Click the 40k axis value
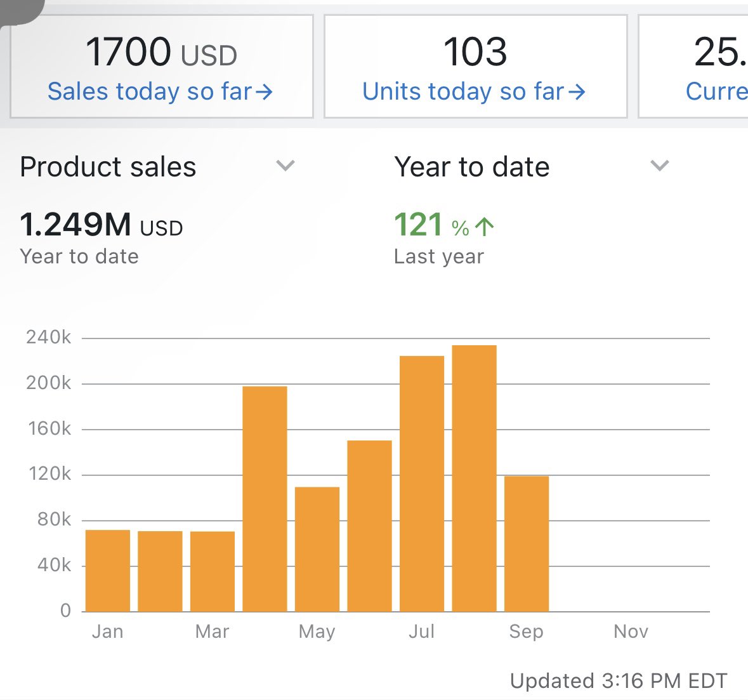The image size is (748, 700). click(x=55, y=565)
